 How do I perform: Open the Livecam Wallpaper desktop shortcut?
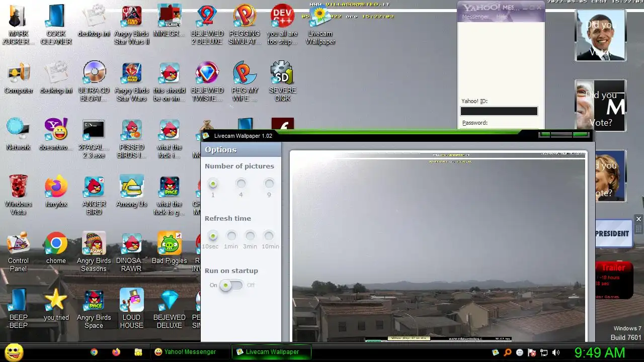tap(320, 24)
